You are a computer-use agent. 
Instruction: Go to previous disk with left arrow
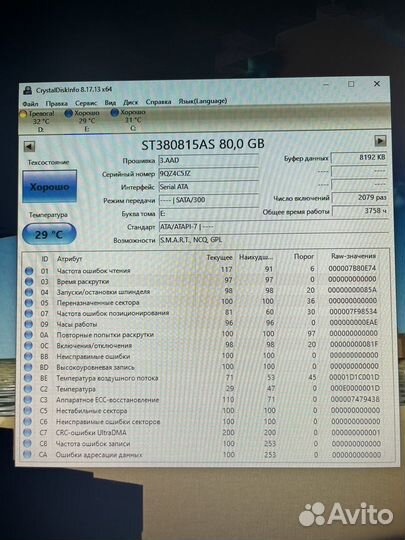coord(29,147)
